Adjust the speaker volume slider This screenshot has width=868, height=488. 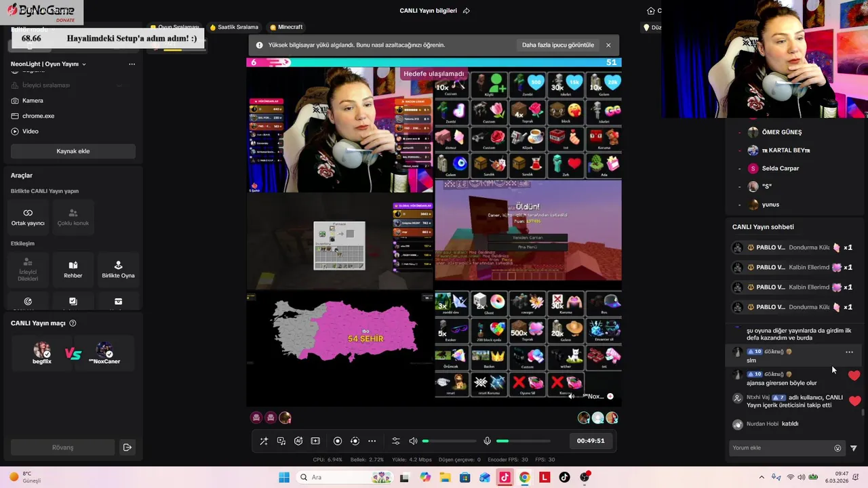point(449,441)
